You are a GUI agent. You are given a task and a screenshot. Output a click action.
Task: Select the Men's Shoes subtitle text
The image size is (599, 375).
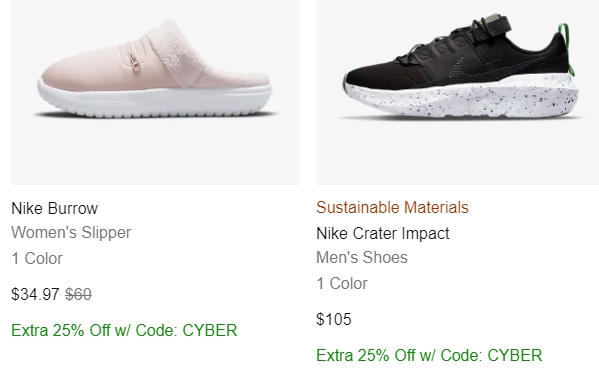(362, 257)
